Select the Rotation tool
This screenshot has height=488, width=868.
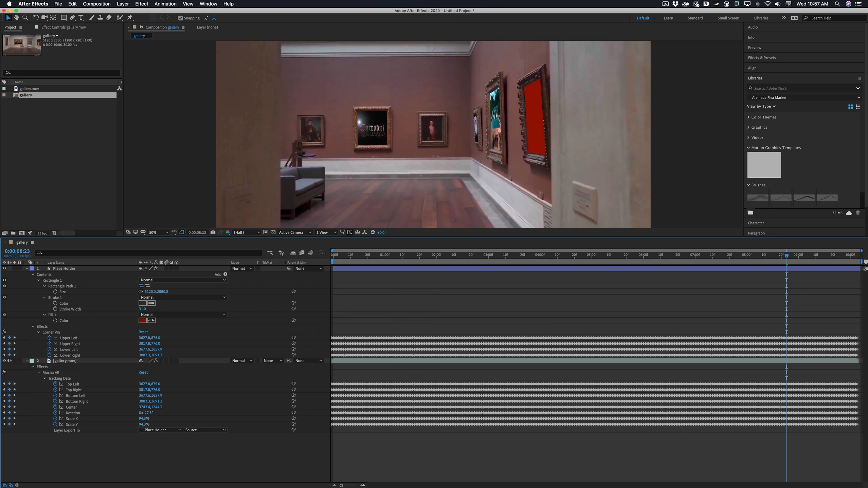[36, 18]
